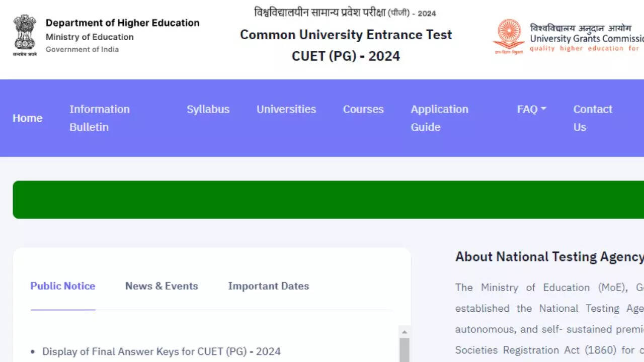Viewport: 644px width, 362px height.
Task: Select the Contact Us menu item
Action: [592, 118]
